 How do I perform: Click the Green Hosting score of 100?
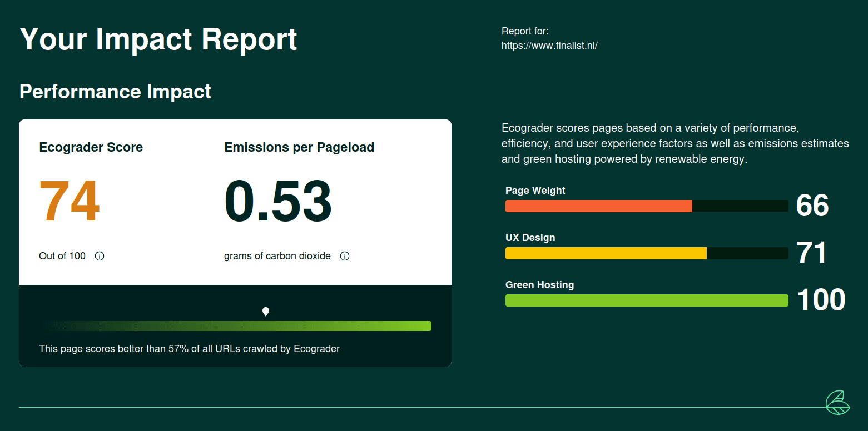click(821, 300)
